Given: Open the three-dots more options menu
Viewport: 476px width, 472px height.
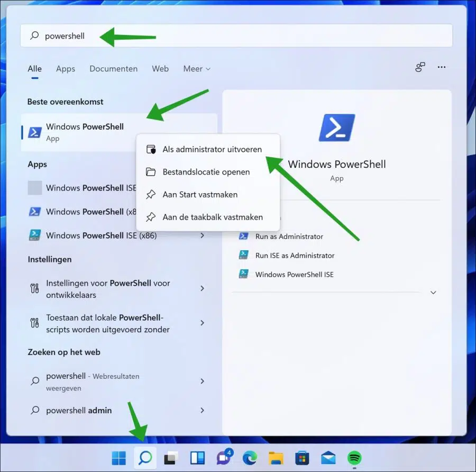Looking at the screenshot, I should [442, 67].
